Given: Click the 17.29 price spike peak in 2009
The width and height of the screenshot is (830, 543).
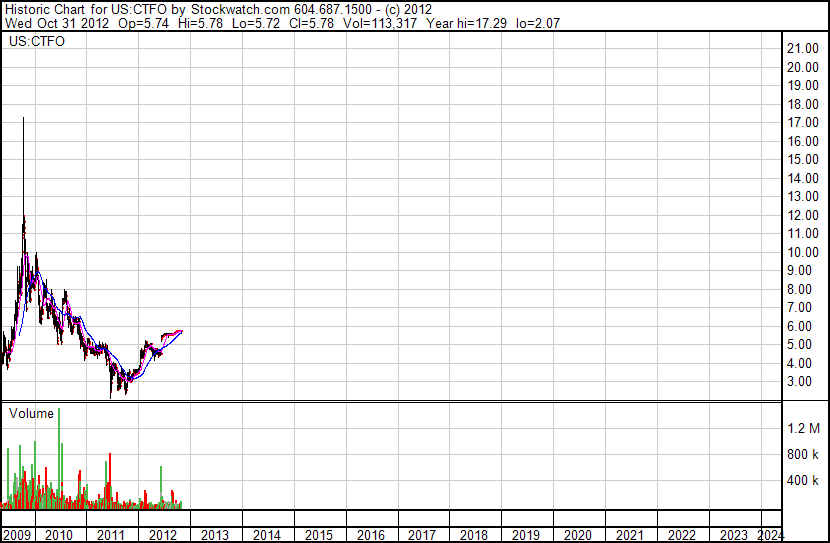Looking at the screenshot, I should [23, 119].
